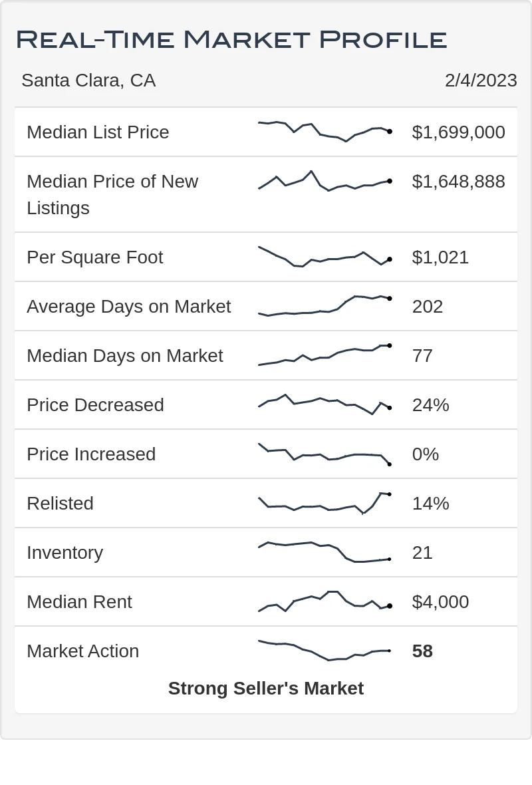This screenshot has width=532, height=785.
Task: Click the Median Days on Market sparkline
Action: pyautogui.click(x=325, y=355)
